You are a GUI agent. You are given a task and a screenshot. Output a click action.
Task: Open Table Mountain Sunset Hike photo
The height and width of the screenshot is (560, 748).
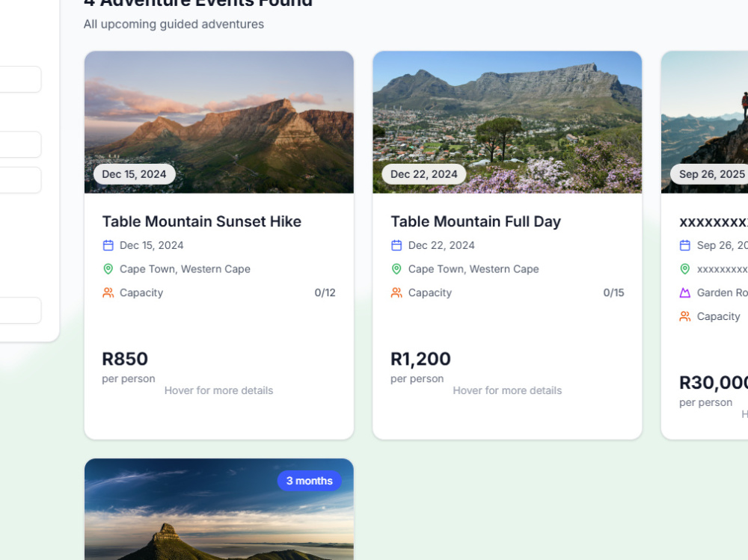[219, 122]
